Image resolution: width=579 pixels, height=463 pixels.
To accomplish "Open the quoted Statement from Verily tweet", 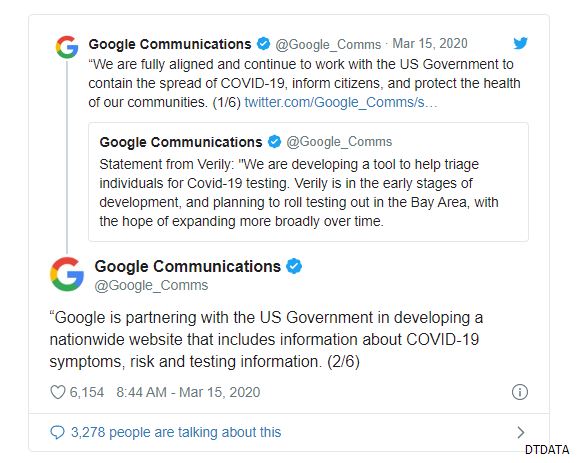I will (x=308, y=182).
